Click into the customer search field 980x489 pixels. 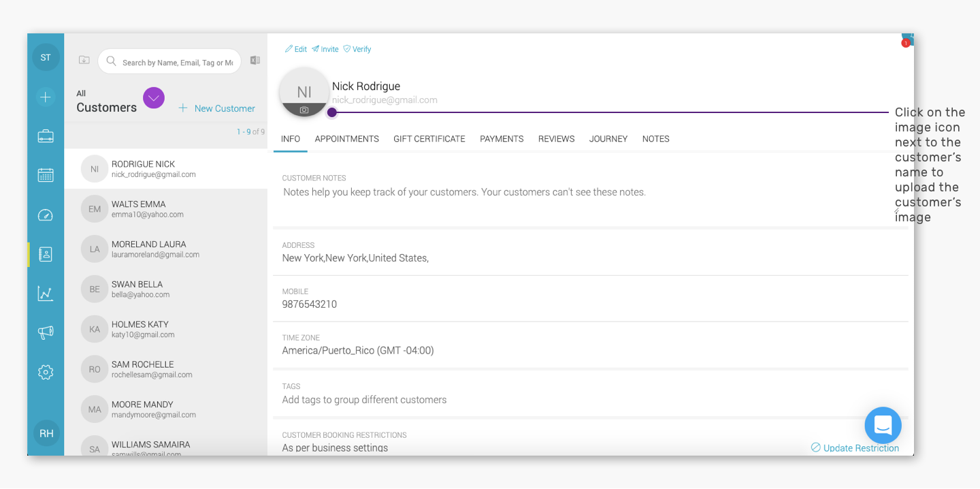(169, 61)
